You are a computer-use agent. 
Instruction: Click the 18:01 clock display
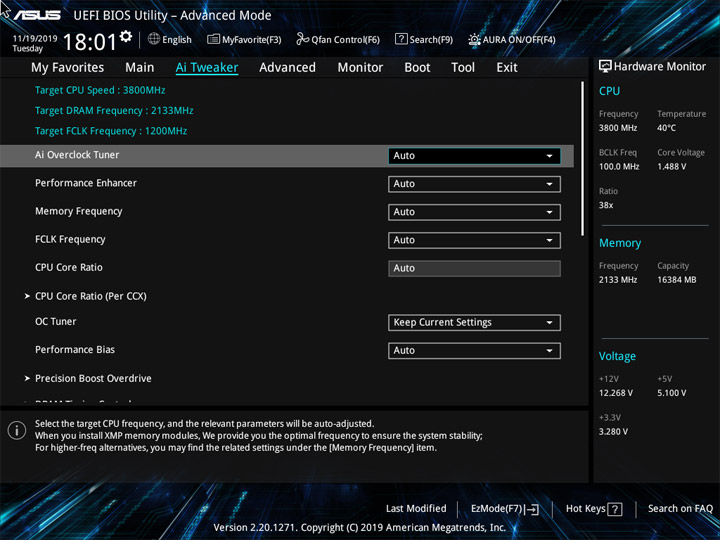tap(90, 42)
